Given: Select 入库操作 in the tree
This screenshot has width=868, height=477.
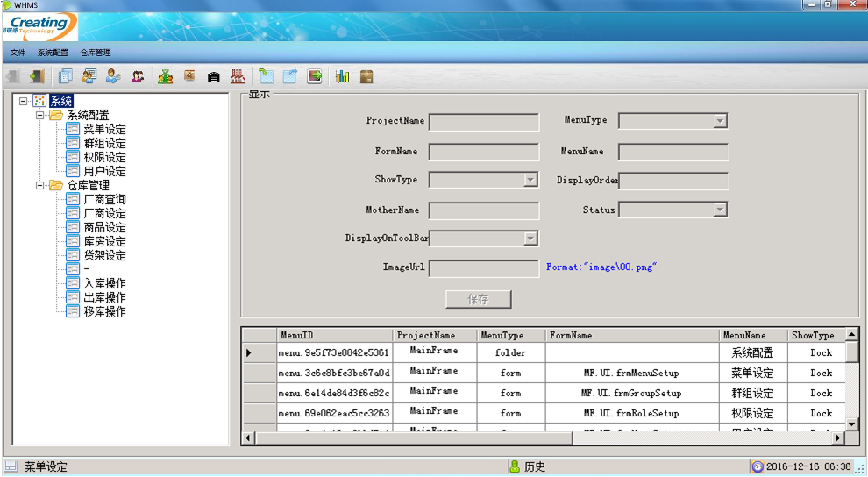Looking at the screenshot, I should [104, 283].
